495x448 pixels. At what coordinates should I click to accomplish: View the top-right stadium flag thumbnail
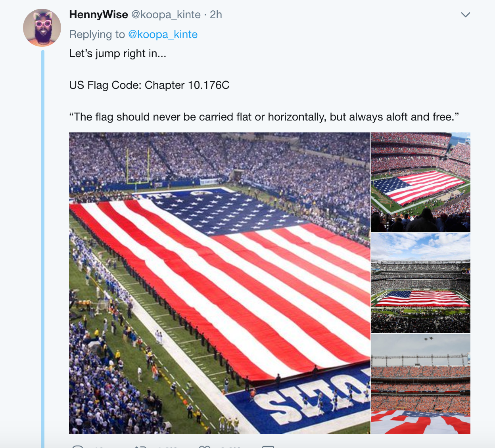click(420, 182)
